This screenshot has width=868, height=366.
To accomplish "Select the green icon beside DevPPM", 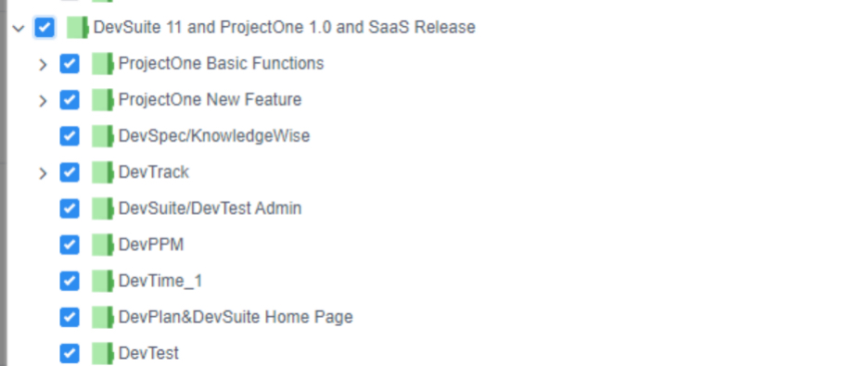I will pyautogui.click(x=102, y=245).
